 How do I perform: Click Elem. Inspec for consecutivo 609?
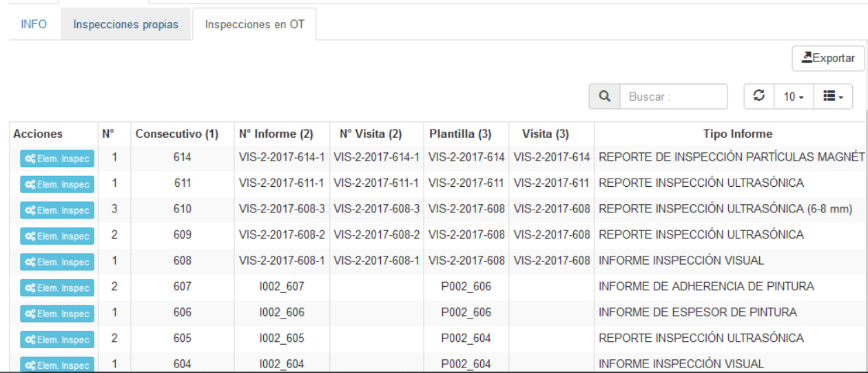coord(57,236)
